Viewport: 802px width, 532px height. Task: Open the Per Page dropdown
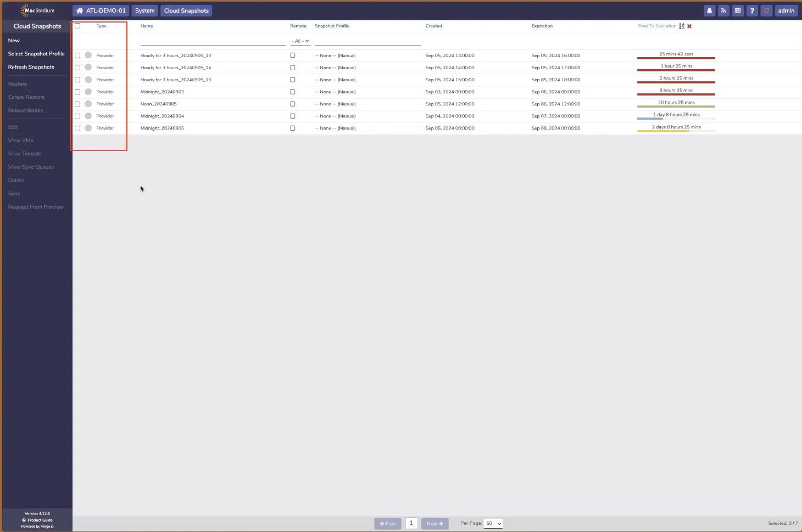coord(493,523)
